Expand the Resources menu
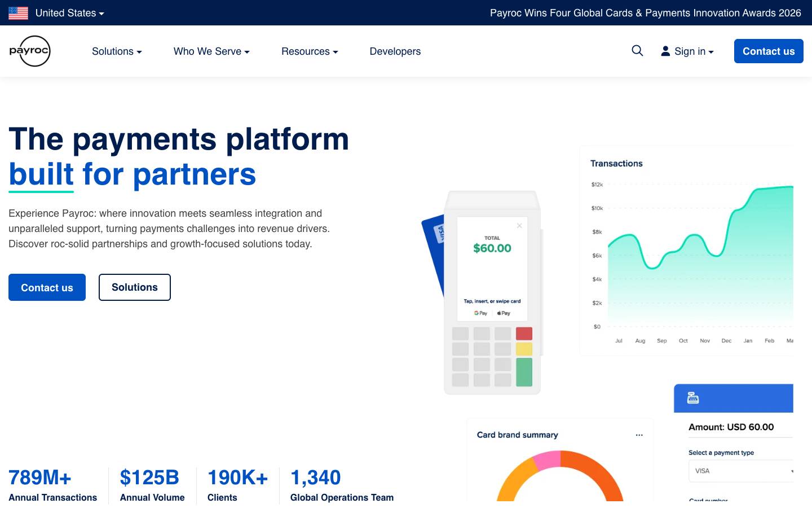812x508 pixels. (310, 51)
